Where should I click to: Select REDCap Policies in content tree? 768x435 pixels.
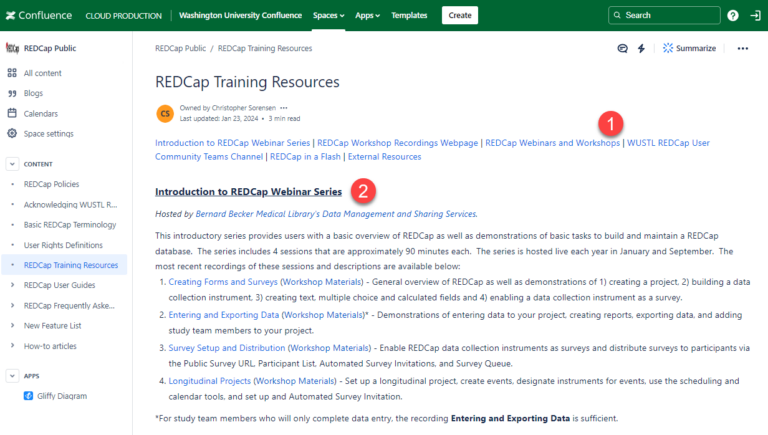click(x=51, y=184)
